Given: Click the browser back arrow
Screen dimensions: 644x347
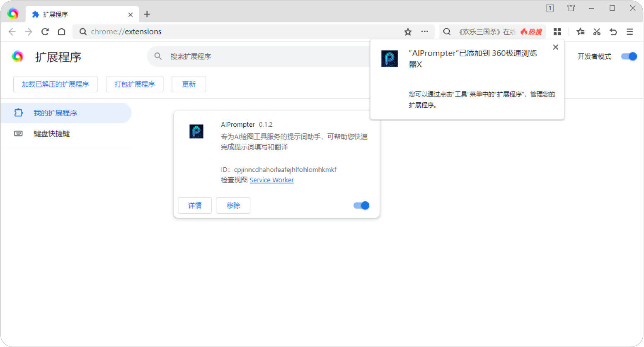Looking at the screenshot, I should pos(12,32).
